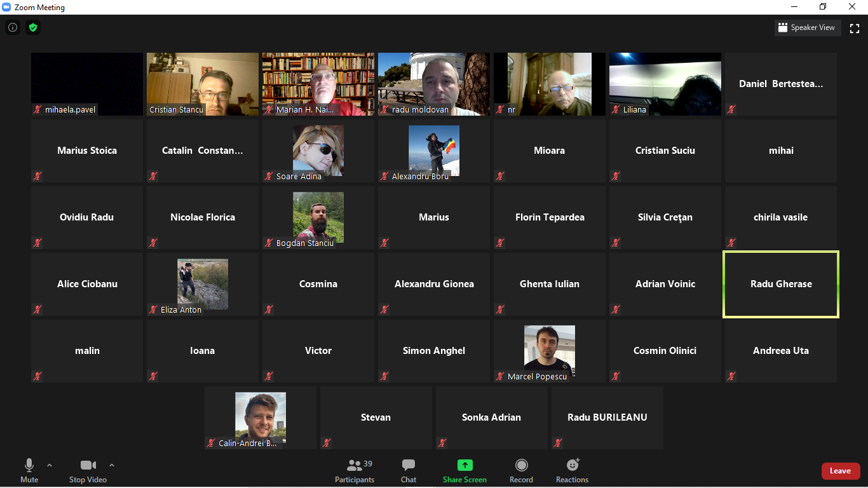Select the Radu BURILEANU tile

607,417
